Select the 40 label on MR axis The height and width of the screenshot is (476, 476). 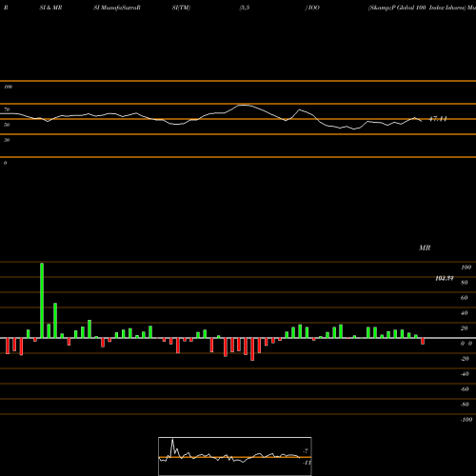pos(465,313)
